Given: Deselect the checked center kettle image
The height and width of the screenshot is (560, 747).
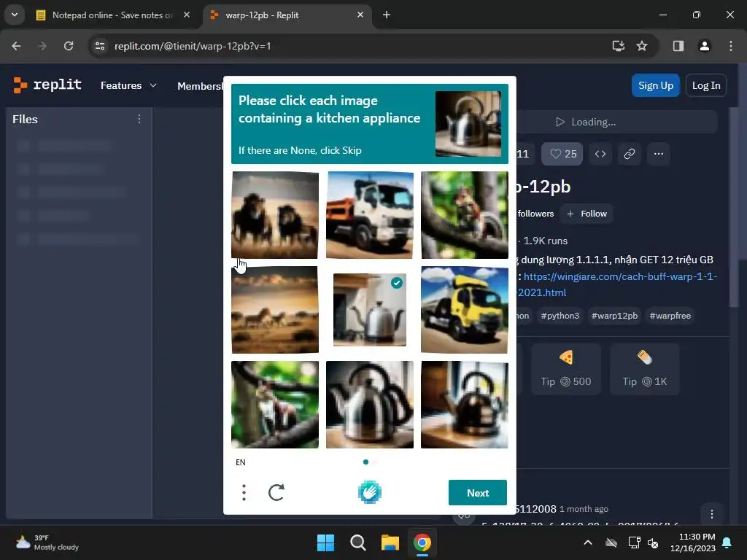Looking at the screenshot, I should tap(370, 309).
